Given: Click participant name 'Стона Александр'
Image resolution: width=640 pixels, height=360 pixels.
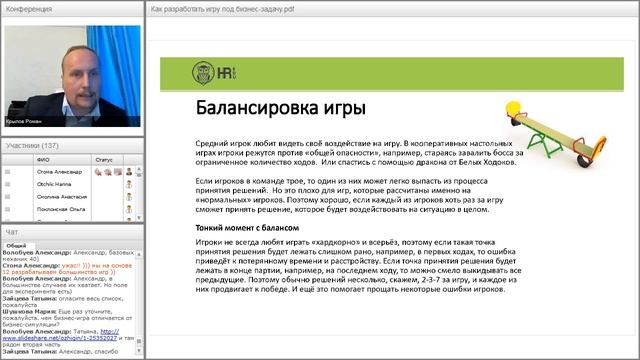Looking at the screenshot, I should [59, 172].
